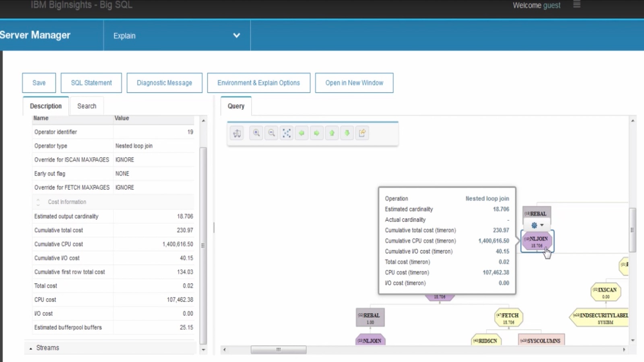Expand the Explain dropdown in header

point(237,35)
